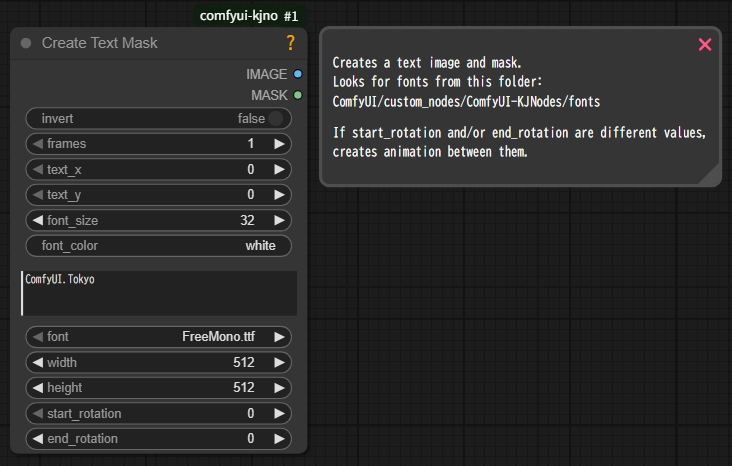Click the comfyui-kjno #1 badge
This screenshot has width=732, height=466.
pyautogui.click(x=249, y=16)
